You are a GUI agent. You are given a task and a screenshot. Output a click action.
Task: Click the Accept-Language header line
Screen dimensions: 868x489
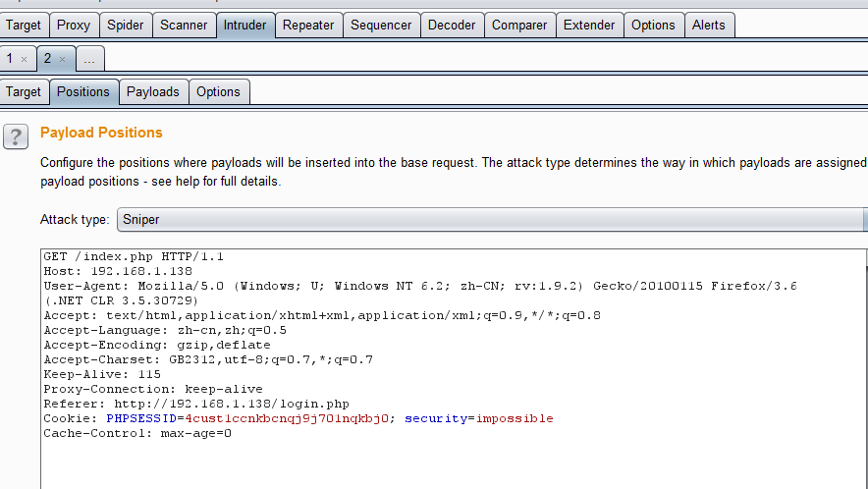(165, 331)
